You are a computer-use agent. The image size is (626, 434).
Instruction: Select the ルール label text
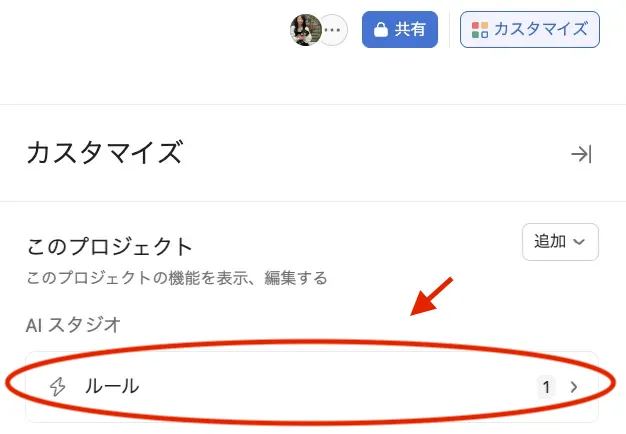coord(111,386)
